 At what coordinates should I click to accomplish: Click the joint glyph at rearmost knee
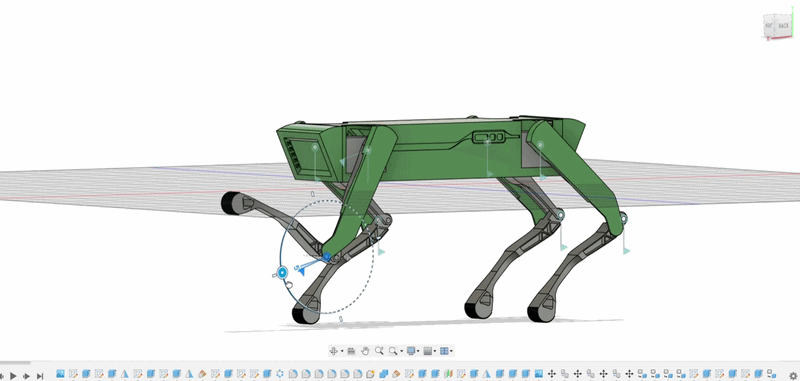click(623, 218)
